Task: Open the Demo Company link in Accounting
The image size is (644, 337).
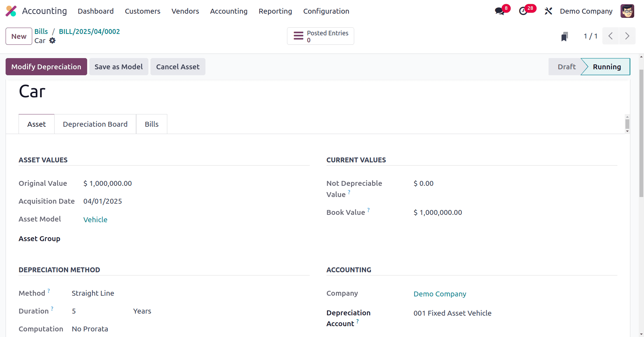Action: pos(440,294)
